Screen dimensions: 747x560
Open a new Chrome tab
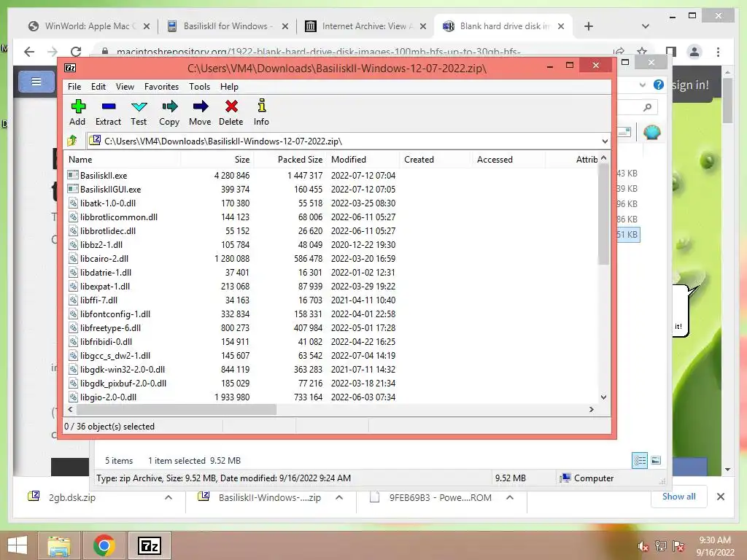(x=589, y=26)
